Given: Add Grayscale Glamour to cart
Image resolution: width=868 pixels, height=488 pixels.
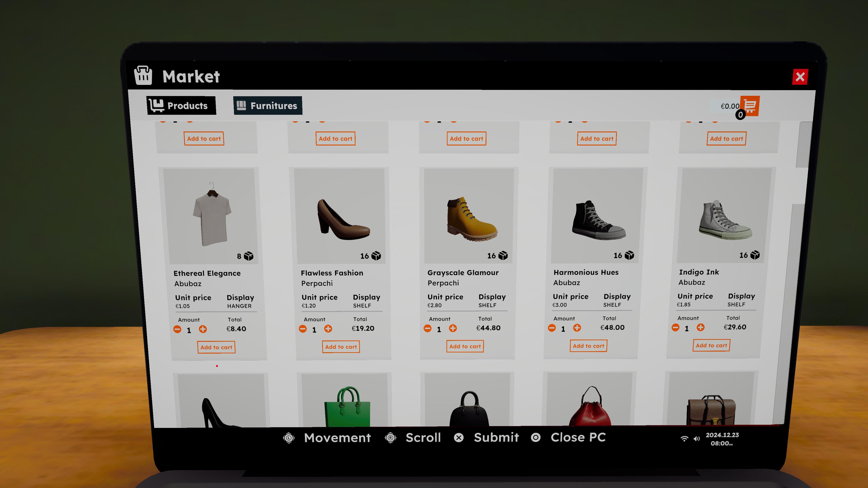Looking at the screenshot, I should (465, 346).
